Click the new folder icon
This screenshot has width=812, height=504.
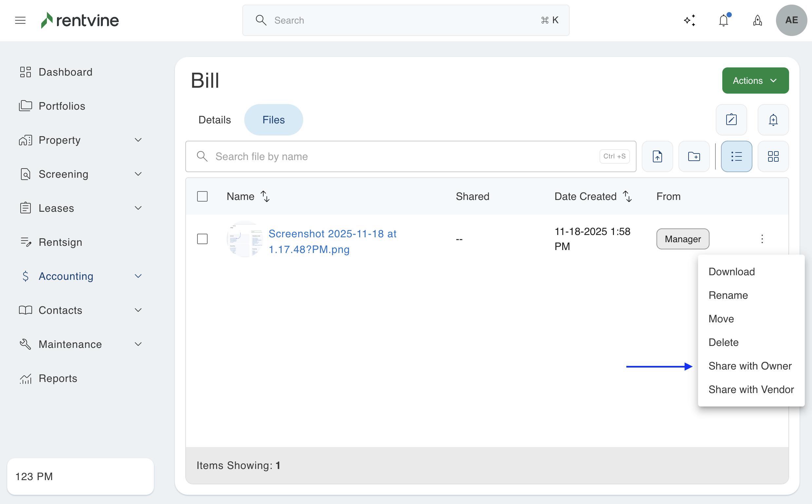click(x=693, y=156)
